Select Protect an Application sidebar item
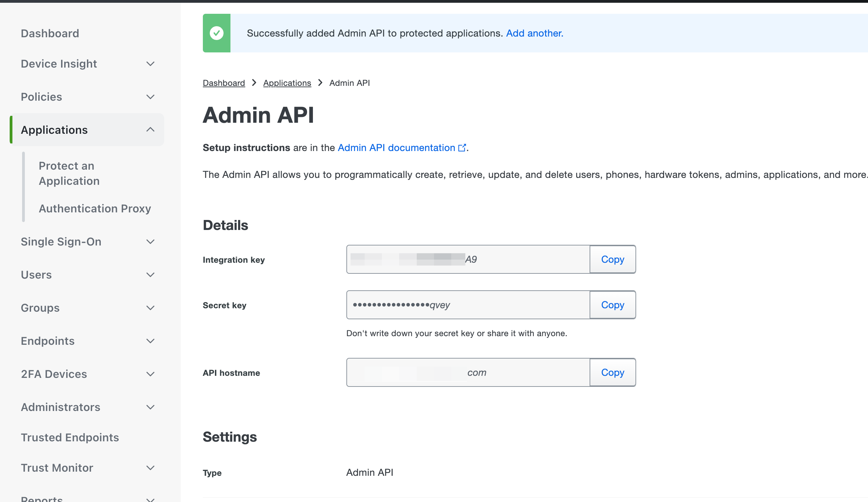The image size is (868, 502). 69,173
